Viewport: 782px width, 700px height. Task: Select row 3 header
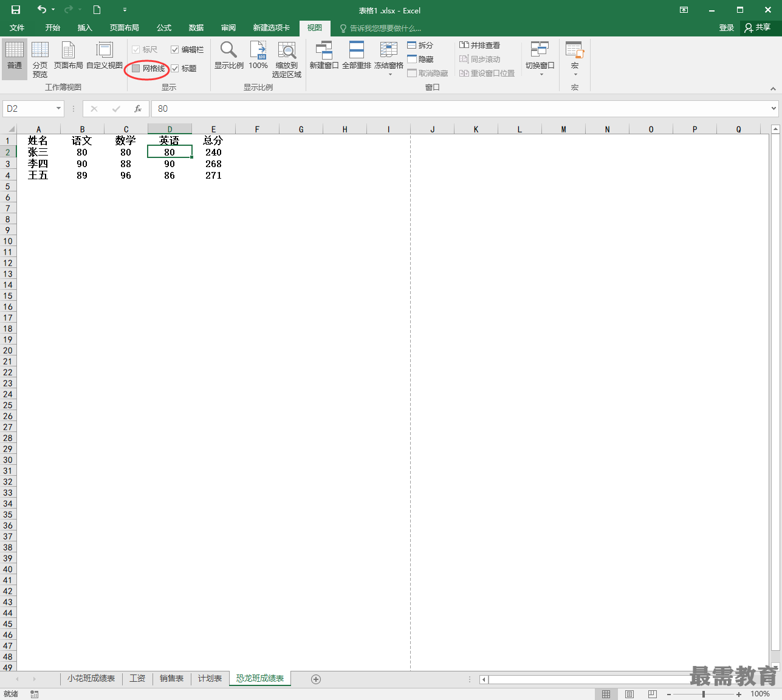pos(8,163)
